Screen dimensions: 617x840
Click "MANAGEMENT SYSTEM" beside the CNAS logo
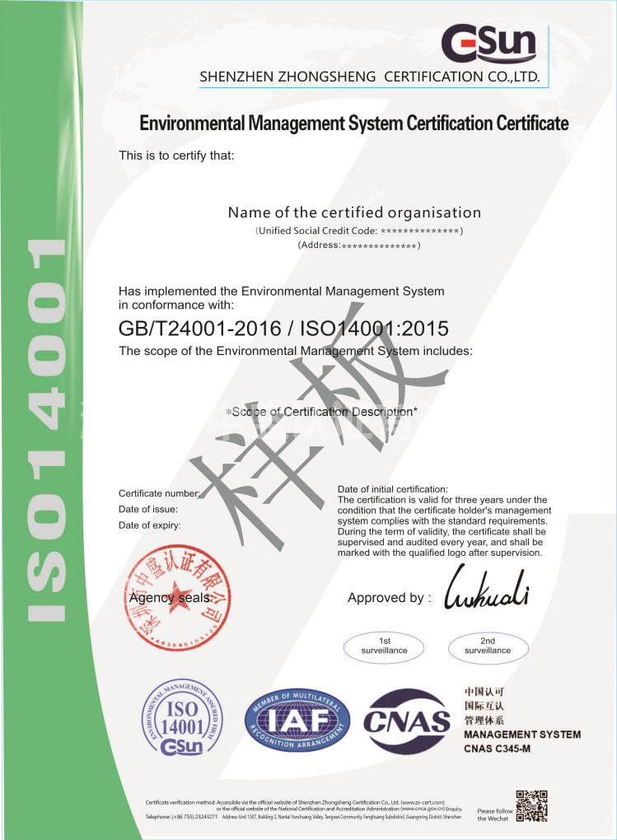522,735
